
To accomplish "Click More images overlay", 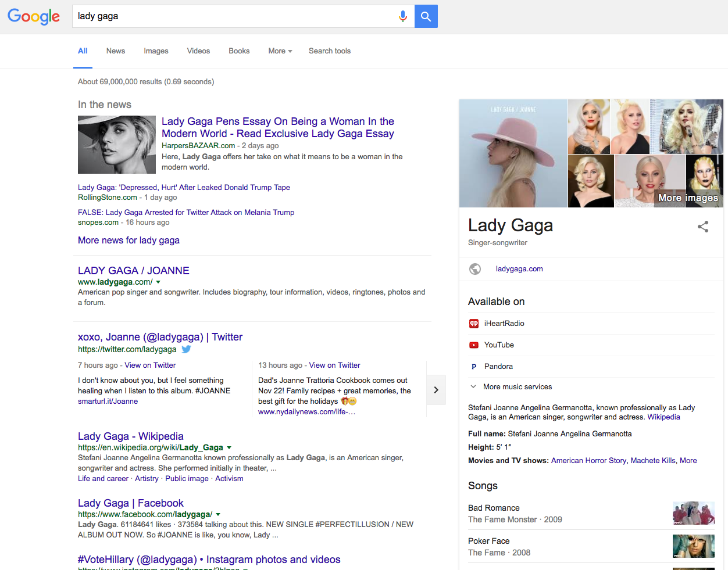I will pos(688,198).
